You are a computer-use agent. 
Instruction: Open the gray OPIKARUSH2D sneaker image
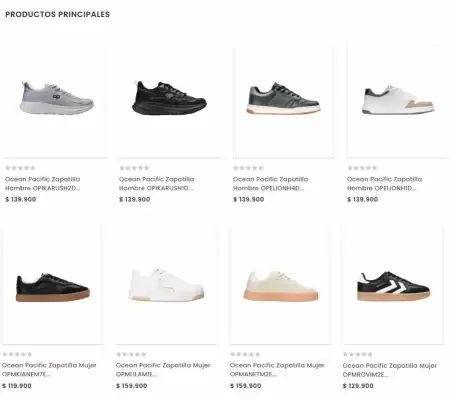tap(55, 97)
